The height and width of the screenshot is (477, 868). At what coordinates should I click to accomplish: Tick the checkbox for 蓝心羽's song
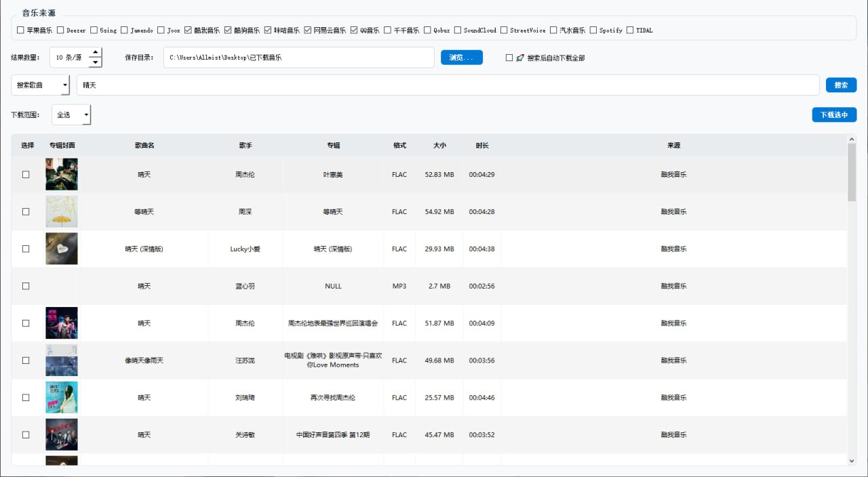[26, 286]
